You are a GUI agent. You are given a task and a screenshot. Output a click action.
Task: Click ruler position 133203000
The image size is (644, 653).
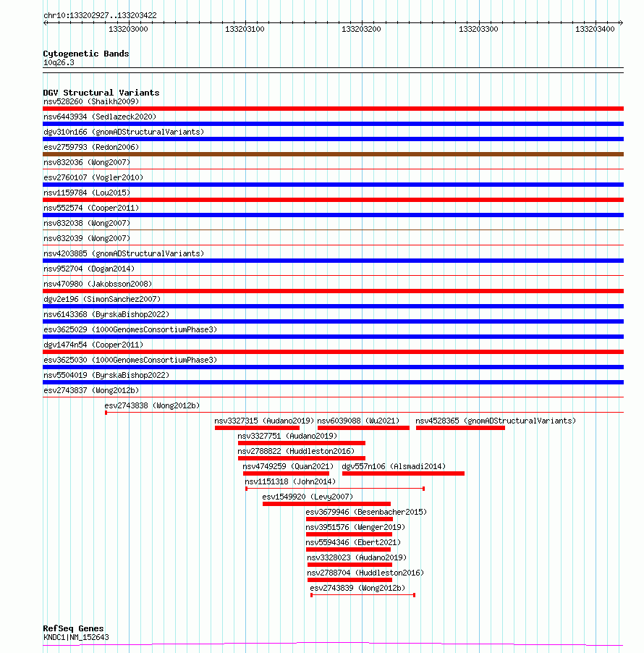[x=128, y=29]
